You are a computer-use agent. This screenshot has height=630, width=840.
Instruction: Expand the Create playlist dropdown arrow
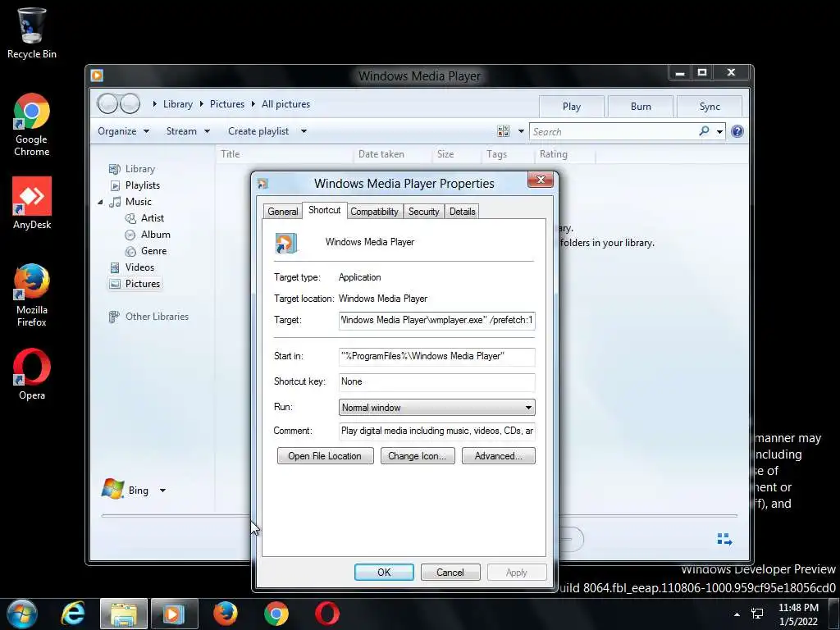pos(304,131)
